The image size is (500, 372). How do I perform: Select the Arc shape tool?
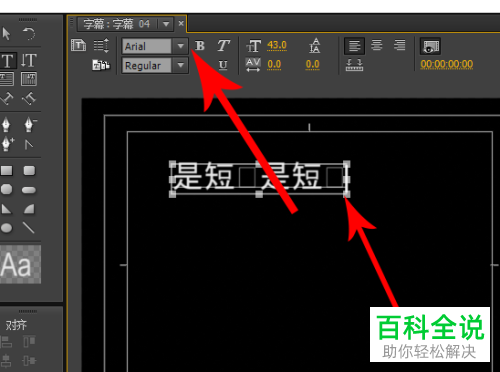pos(29,209)
